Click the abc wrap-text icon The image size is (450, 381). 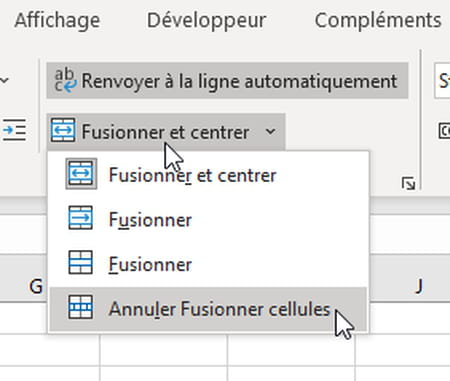tap(65, 80)
